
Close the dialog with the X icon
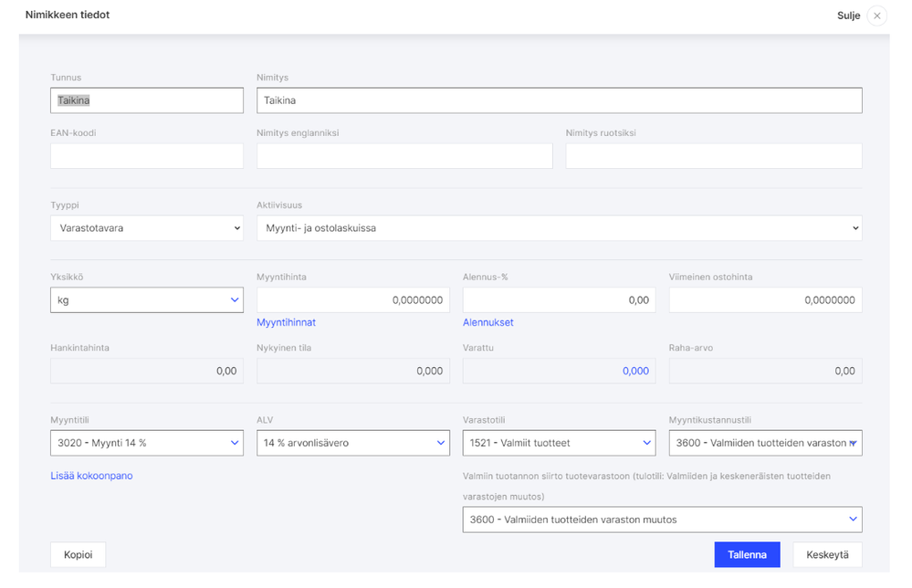click(876, 16)
